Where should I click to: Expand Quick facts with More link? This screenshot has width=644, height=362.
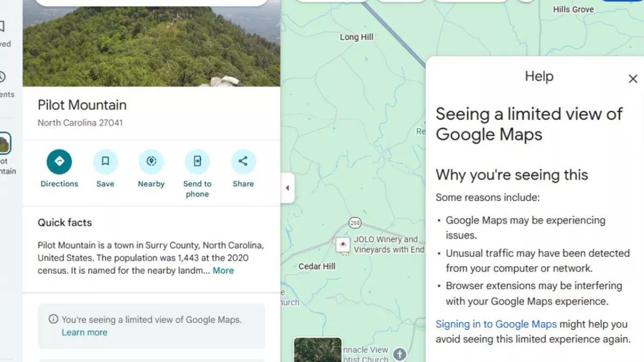click(x=223, y=271)
